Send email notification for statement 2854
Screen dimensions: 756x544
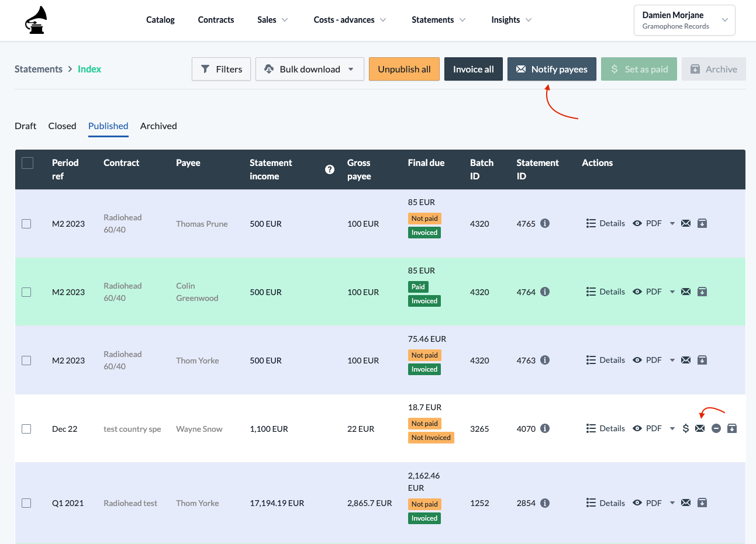(686, 503)
